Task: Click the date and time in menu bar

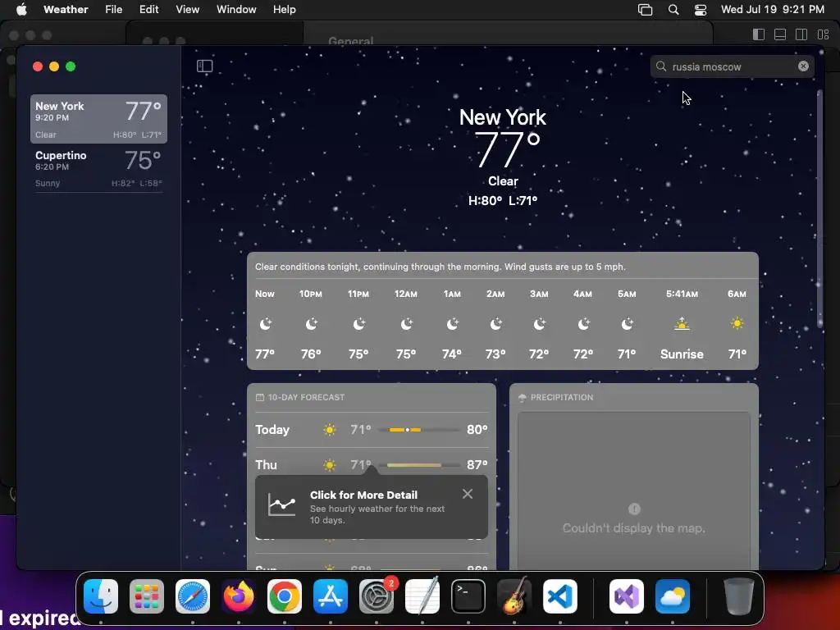Action: tap(773, 9)
